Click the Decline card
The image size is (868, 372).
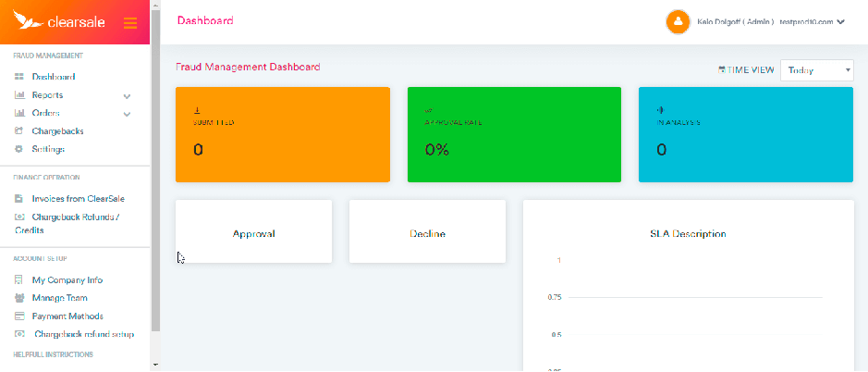pyautogui.click(x=427, y=232)
